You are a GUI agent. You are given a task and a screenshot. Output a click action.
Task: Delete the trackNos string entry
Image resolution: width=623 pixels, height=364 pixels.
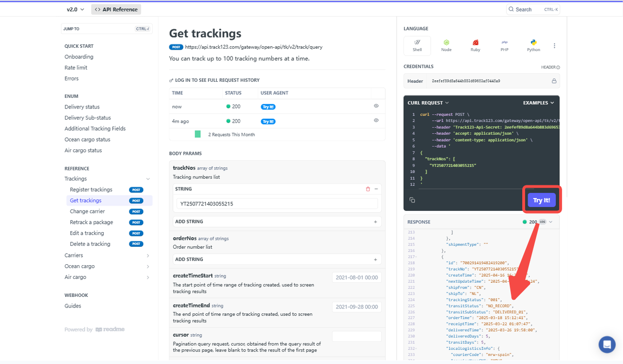click(x=368, y=189)
